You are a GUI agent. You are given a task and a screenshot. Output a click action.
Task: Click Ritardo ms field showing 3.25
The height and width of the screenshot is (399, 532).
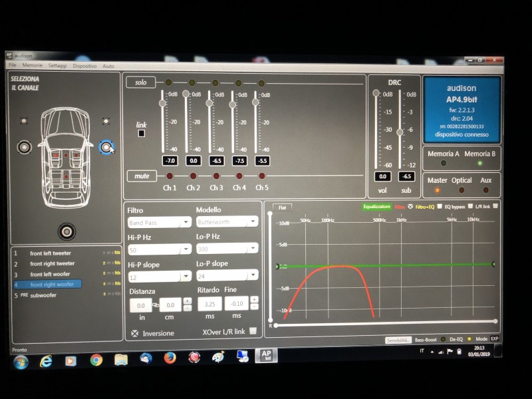coord(209,304)
